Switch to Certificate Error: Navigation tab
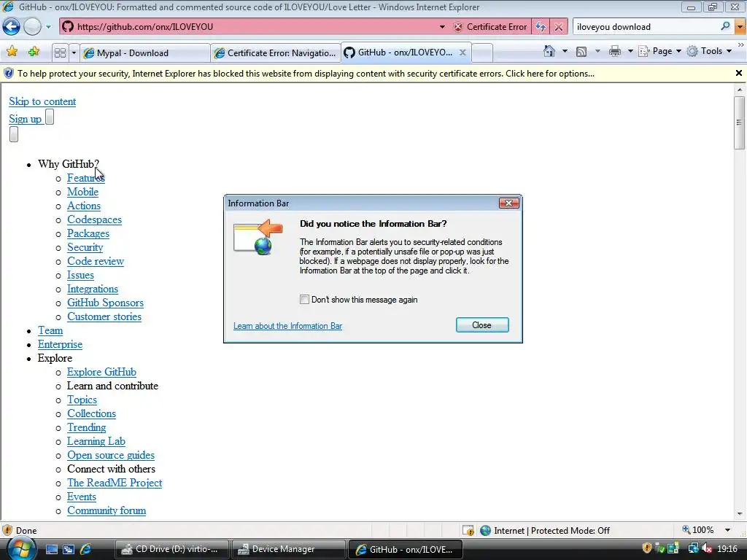Viewport: 747px width, 560px height. 275,52
